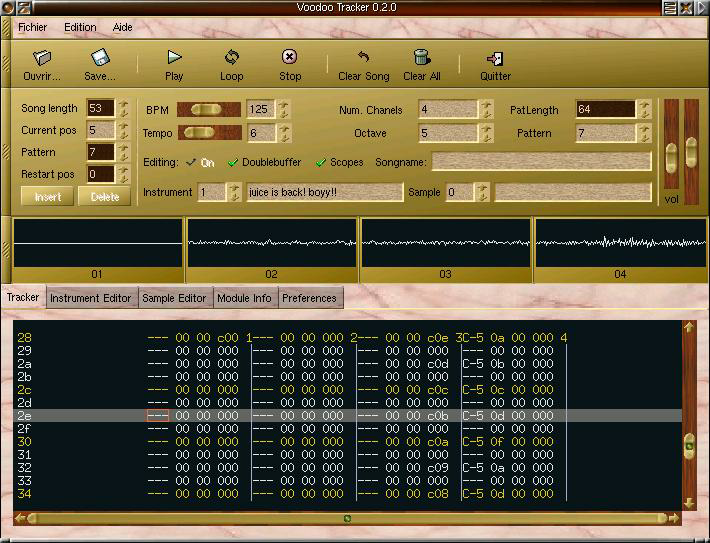Adjust the BPM value stepper arrows

284,109
